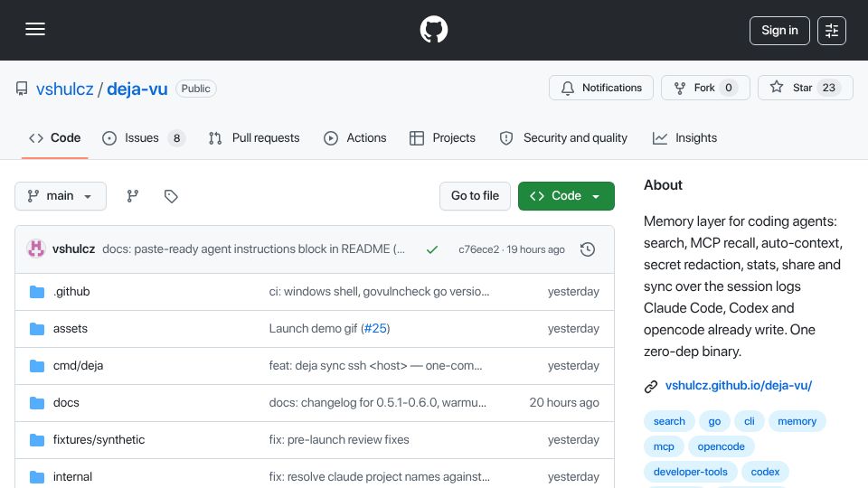
Task: View commit history via clock icon
Action: click(588, 249)
